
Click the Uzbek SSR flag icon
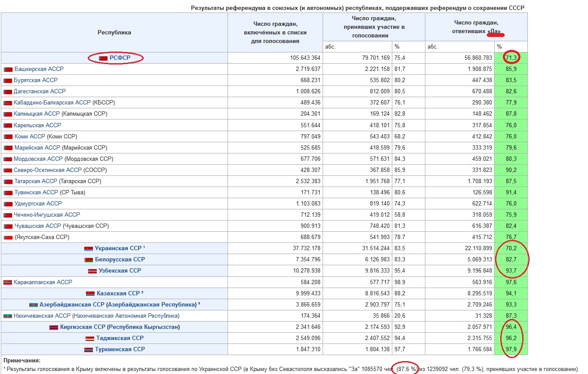tap(92, 271)
